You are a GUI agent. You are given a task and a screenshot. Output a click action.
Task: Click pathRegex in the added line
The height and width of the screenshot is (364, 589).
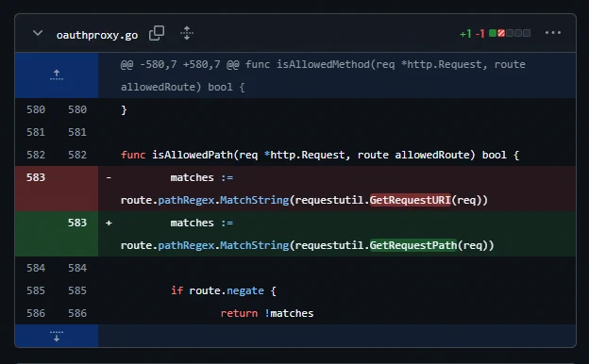(x=186, y=246)
